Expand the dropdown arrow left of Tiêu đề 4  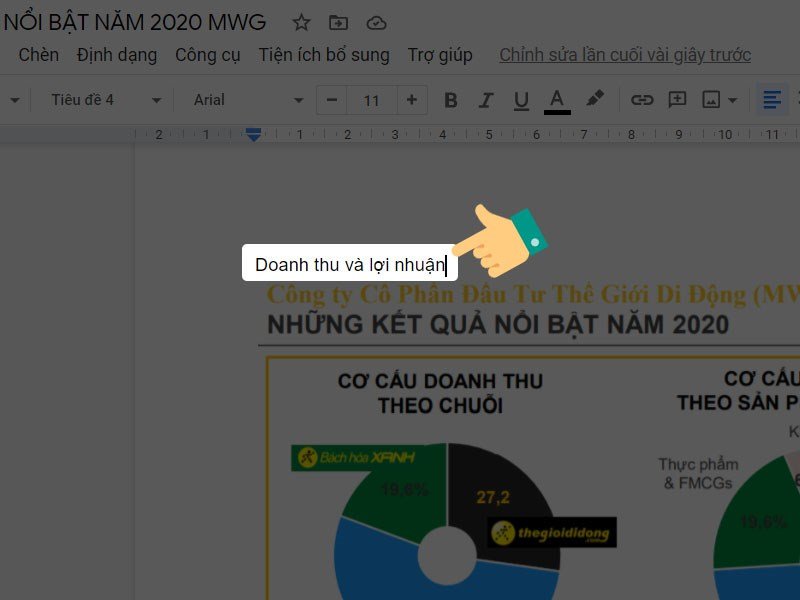(x=15, y=100)
